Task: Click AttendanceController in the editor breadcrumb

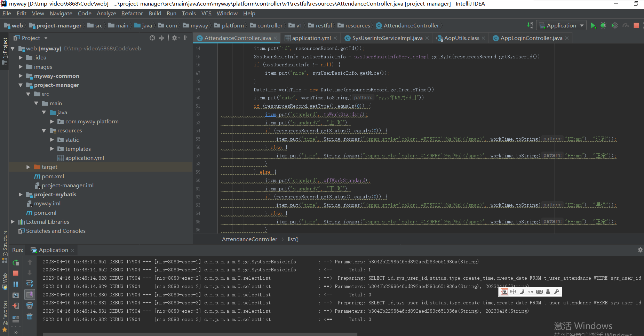Action: point(249,239)
